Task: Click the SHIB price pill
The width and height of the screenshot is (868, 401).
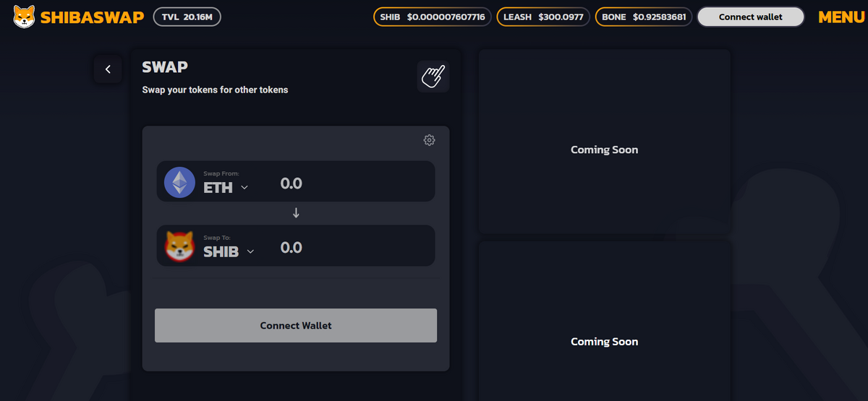Action: tap(433, 17)
